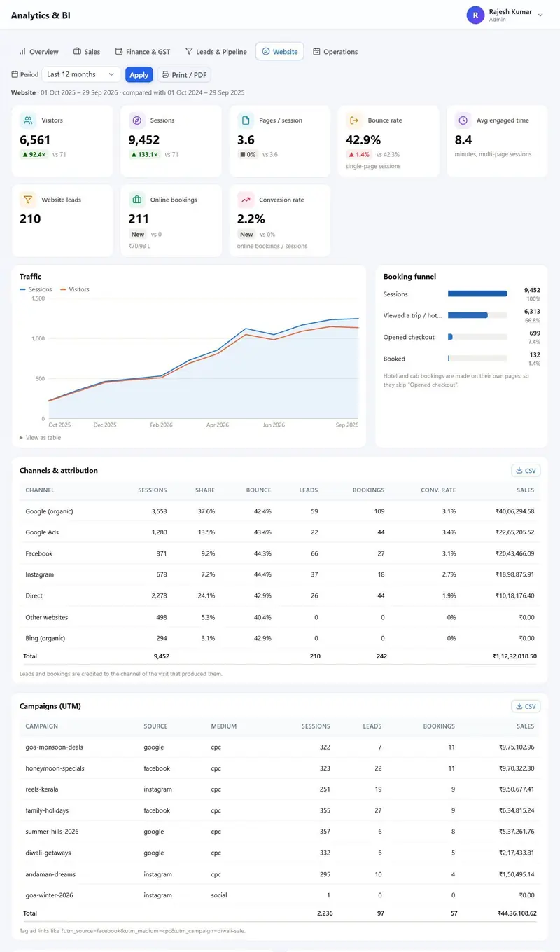
Task: Click the diwali-getaways campaign
Action: coord(48,853)
